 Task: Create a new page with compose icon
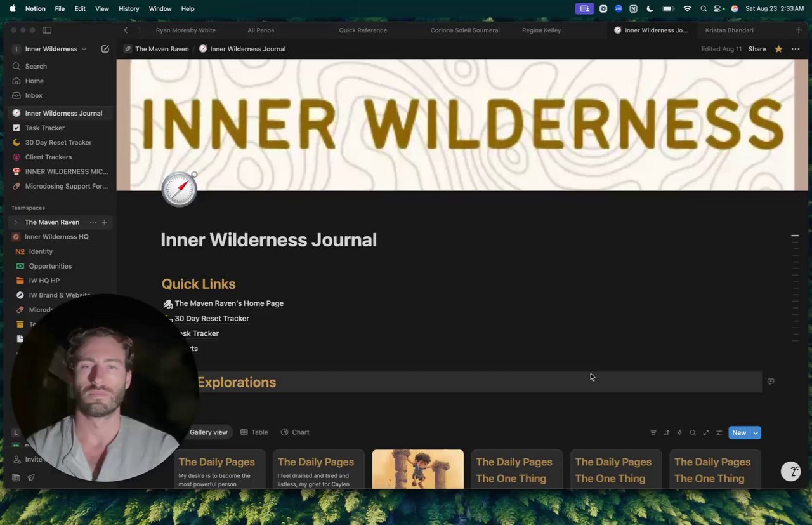105,49
